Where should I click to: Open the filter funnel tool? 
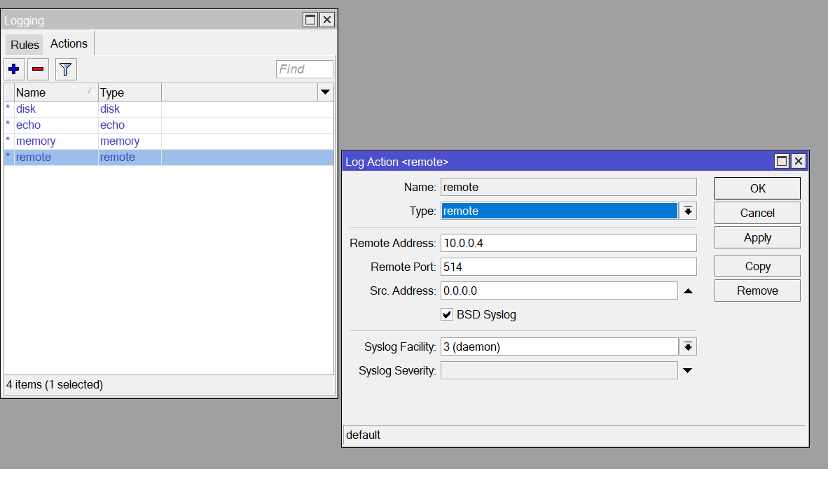point(65,69)
